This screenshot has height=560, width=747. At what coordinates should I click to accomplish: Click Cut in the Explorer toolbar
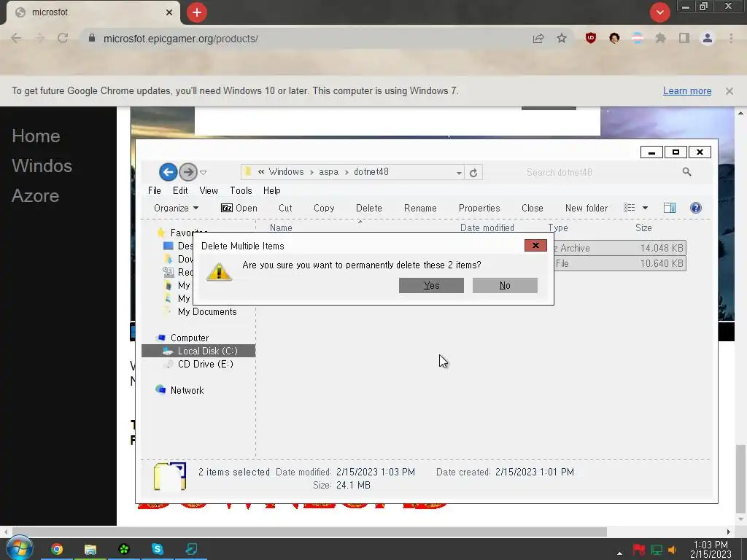(285, 208)
